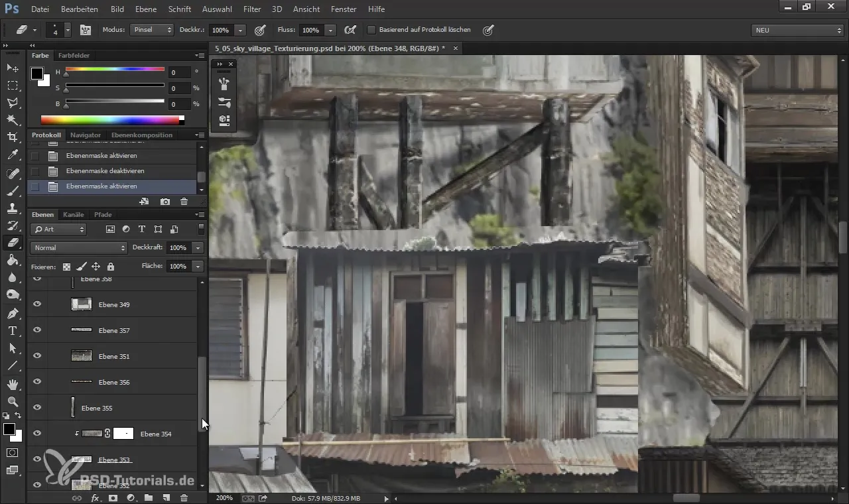Swap foreground and background colors

tap(19, 416)
